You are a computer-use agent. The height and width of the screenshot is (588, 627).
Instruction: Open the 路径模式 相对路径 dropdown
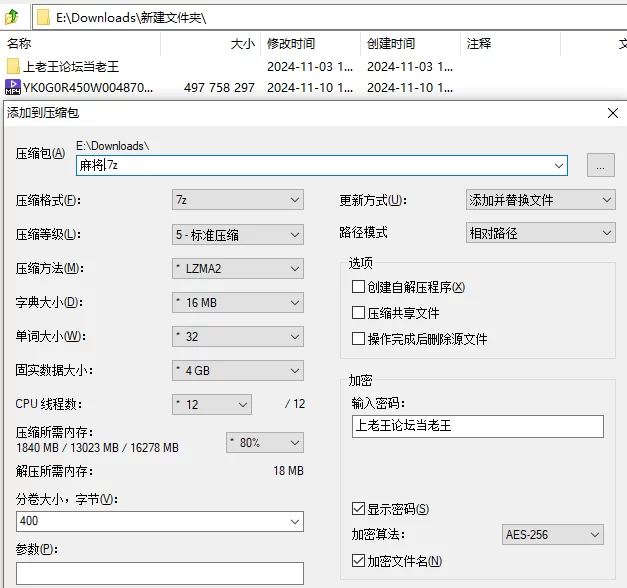click(541, 233)
